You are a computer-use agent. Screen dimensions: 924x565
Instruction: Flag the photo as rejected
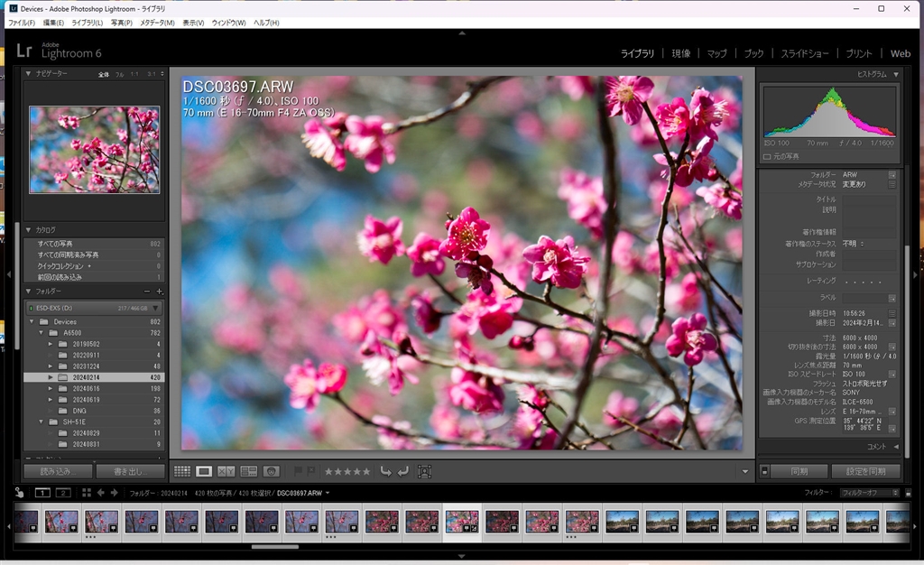point(310,470)
